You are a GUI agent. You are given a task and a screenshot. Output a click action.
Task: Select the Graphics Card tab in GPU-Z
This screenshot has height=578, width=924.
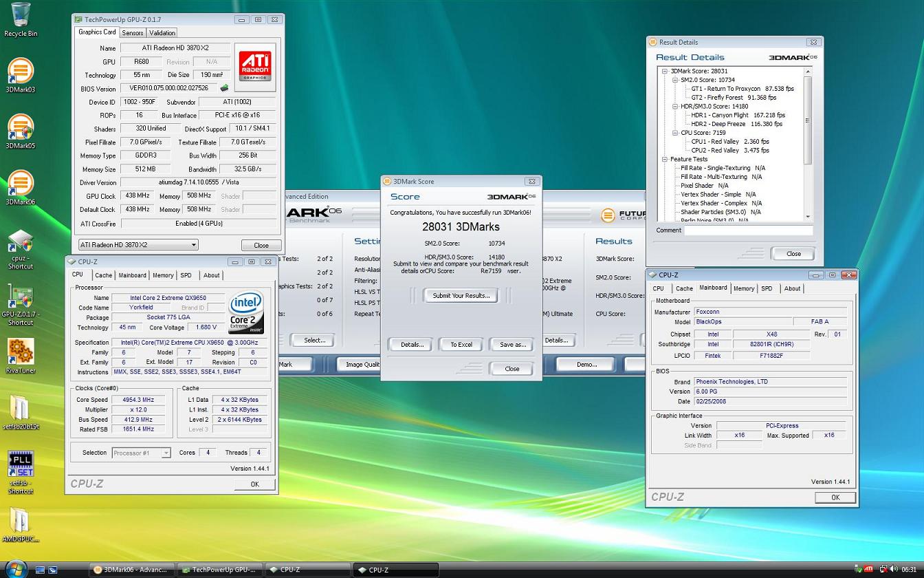[x=97, y=32]
